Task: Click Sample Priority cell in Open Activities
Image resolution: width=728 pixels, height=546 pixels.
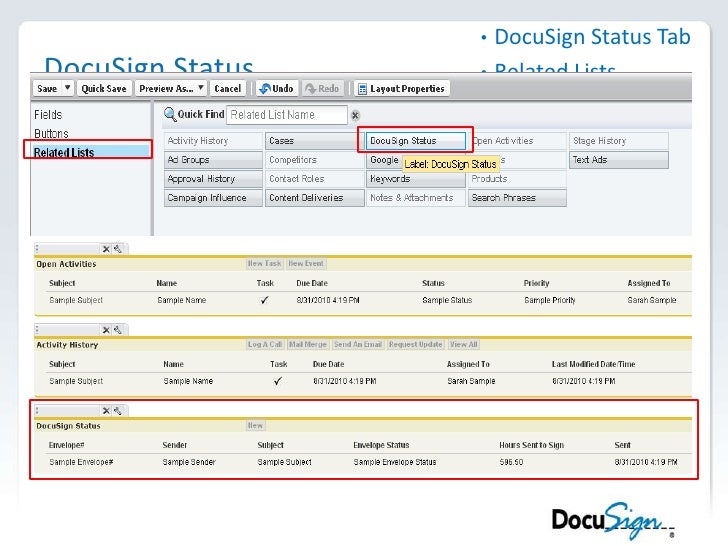Action: tap(550, 300)
